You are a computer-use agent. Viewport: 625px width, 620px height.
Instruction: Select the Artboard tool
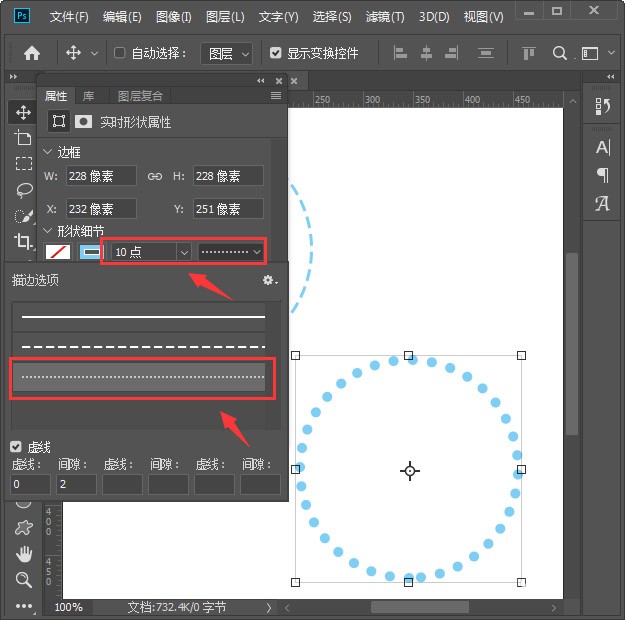tap(23, 138)
